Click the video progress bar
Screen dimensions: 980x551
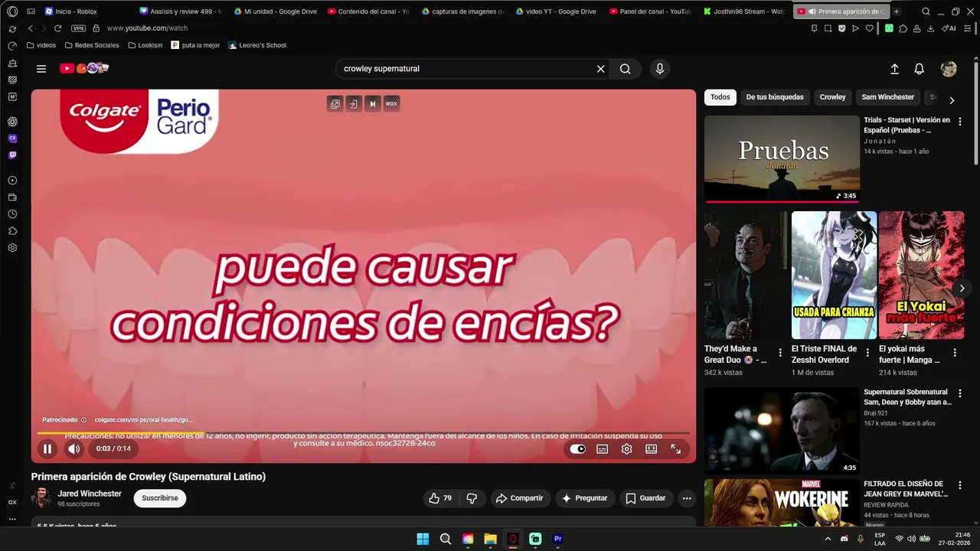pyautogui.click(x=364, y=434)
